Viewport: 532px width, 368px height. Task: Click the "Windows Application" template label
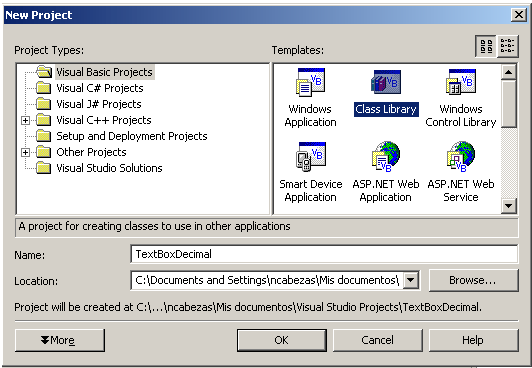tap(310, 116)
